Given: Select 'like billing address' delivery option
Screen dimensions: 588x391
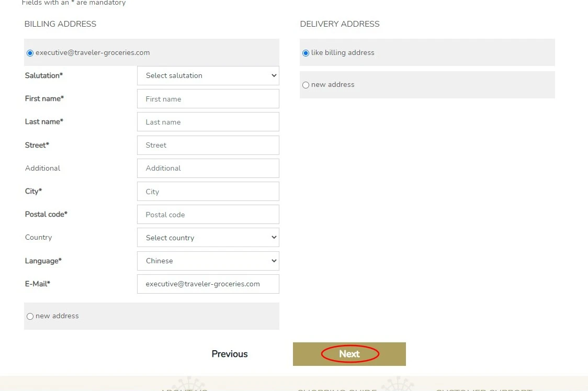Looking at the screenshot, I should click(x=306, y=53).
